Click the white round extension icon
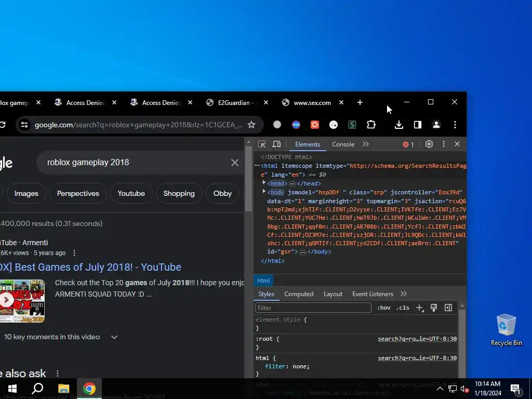The image size is (532, 399). (x=334, y=125)
